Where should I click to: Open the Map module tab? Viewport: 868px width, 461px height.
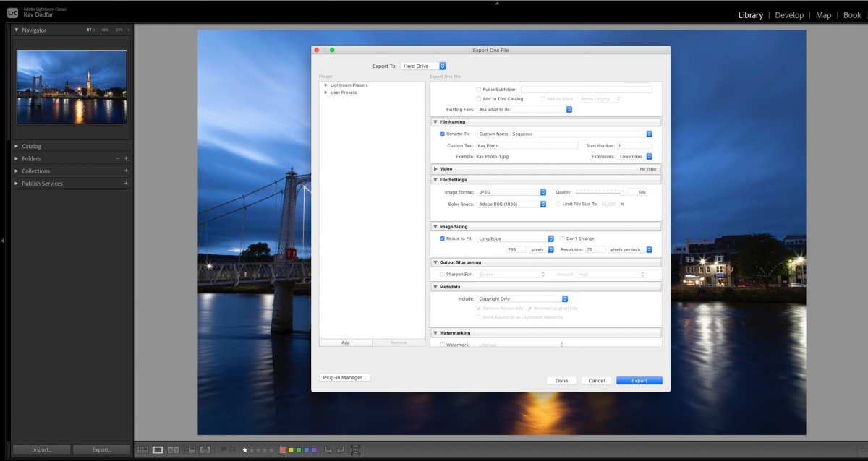pyautogui.click(x=823, y=15)
